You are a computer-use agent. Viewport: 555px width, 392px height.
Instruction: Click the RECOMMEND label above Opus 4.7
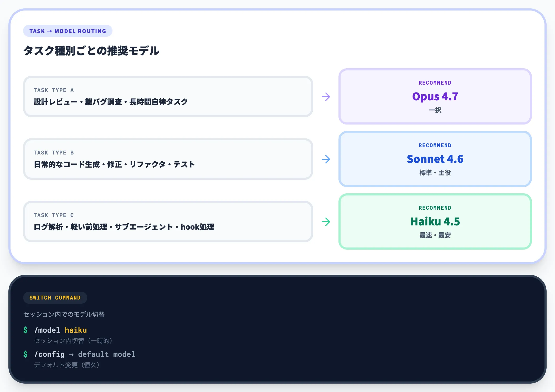[435, 83]
